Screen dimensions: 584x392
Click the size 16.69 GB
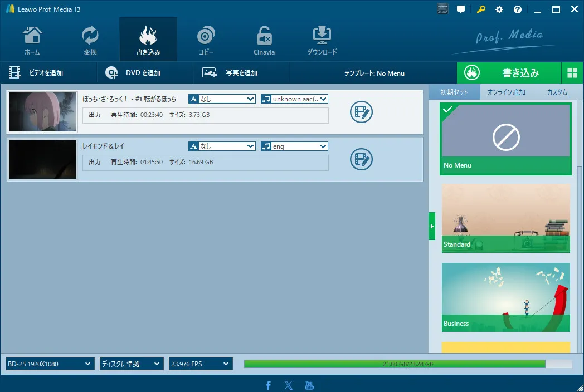[x=201, y=162]
